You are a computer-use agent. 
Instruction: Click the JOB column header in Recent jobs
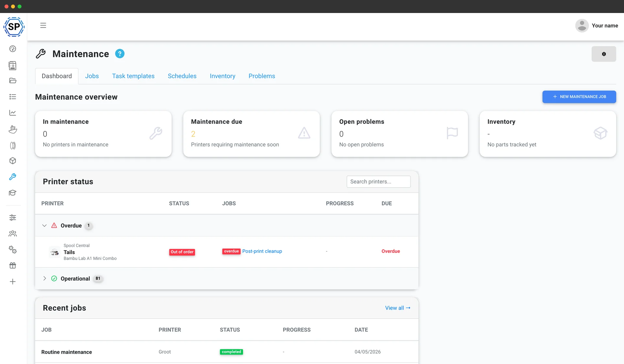pos(46,330)
